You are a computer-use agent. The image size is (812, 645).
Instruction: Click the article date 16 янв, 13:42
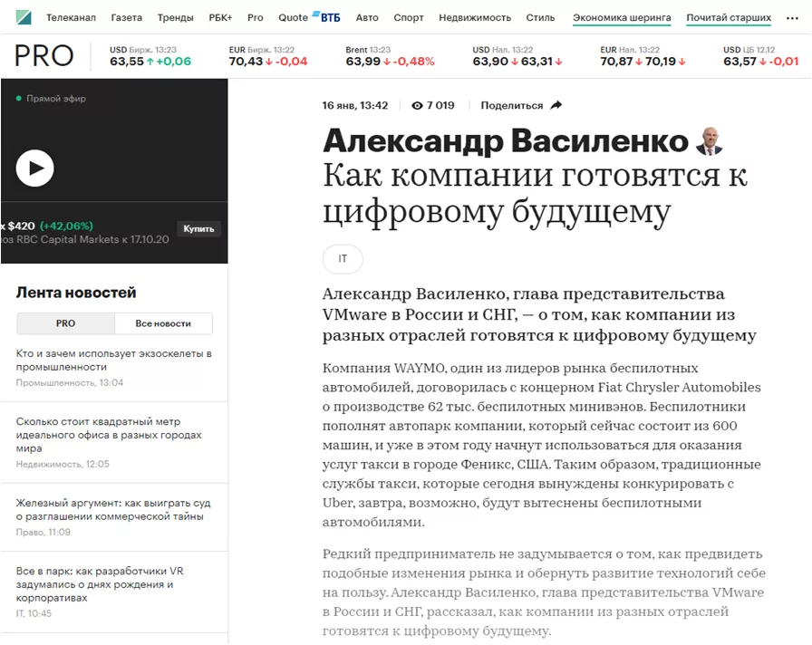[354, 105]
